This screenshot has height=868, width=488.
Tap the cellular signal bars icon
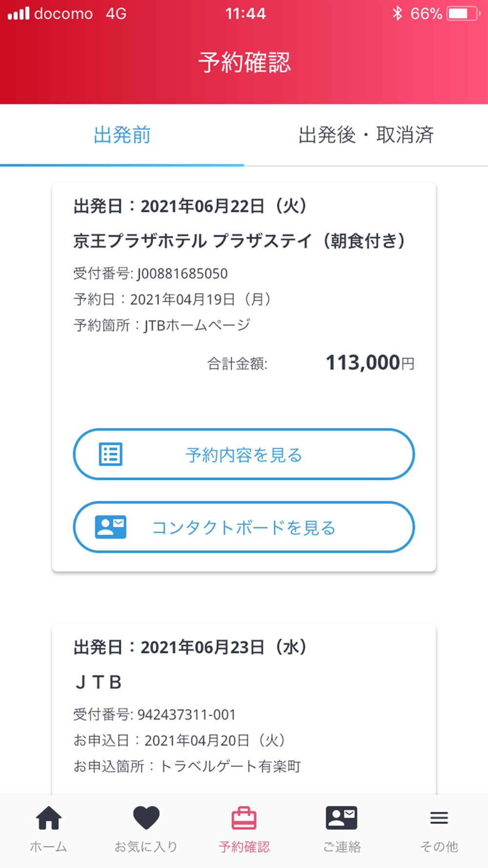coord(19,13)
